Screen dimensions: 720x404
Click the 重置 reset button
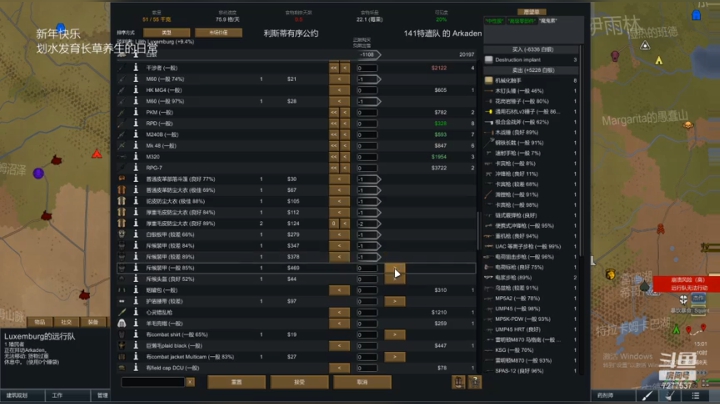pos(236,382)
